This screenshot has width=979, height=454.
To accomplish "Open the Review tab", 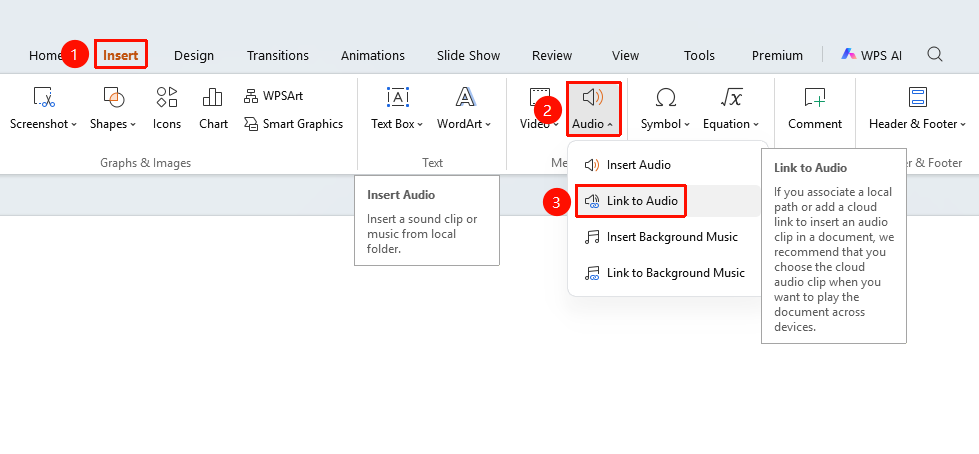I will coord(552,56).
